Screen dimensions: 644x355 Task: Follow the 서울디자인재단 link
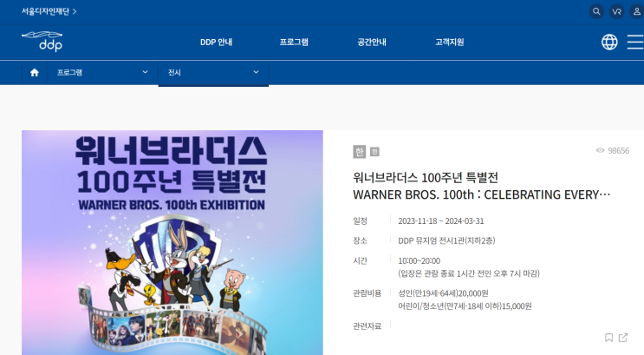[x=49, y=11]
